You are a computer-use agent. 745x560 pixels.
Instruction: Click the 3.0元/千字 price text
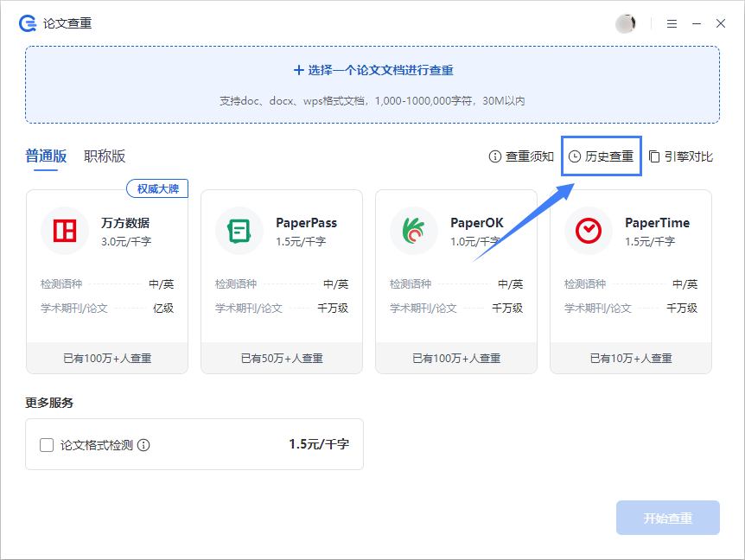coord(126,242)
